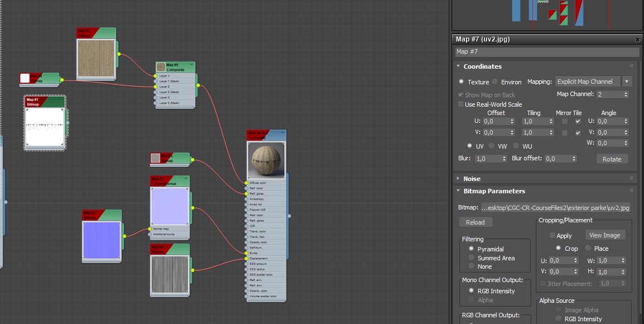Click the Diffuse color input socket on the Corona material
Image resolution: width=644 pixels, height=324 pixels.
[246, 183]
